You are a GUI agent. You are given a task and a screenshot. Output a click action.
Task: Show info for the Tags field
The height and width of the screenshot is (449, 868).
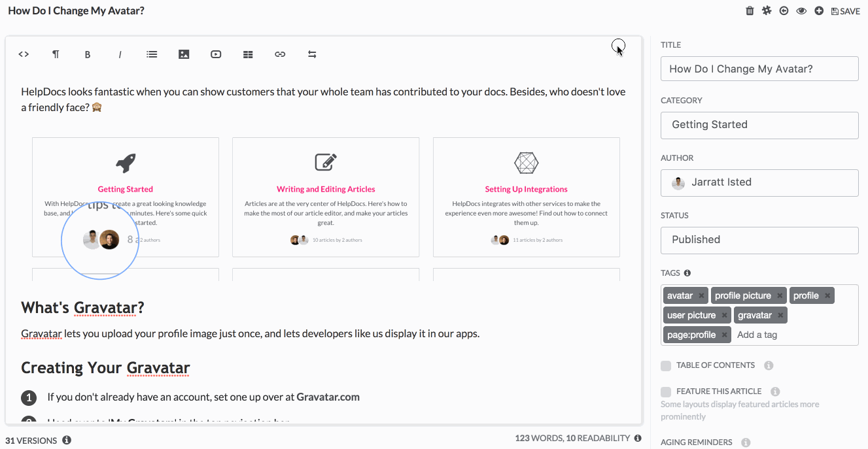687,273
